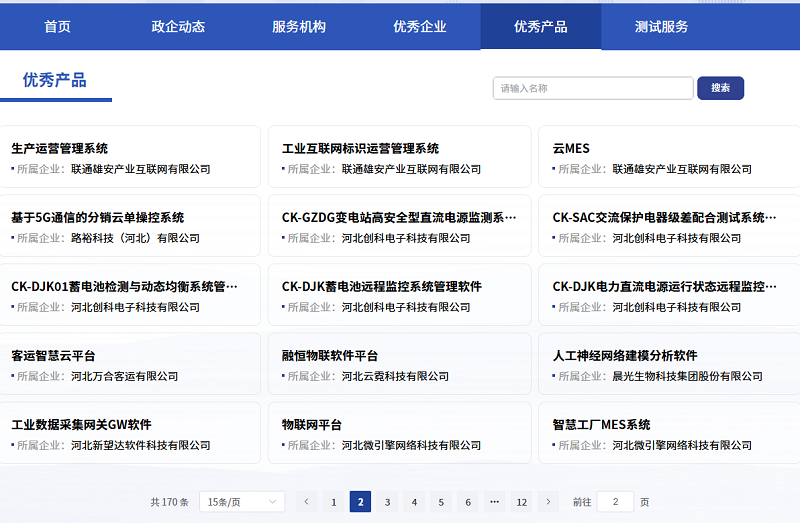Open the 生产运营管理系统 product card
This screenshot has height=523, width=800.
point(130,157)
